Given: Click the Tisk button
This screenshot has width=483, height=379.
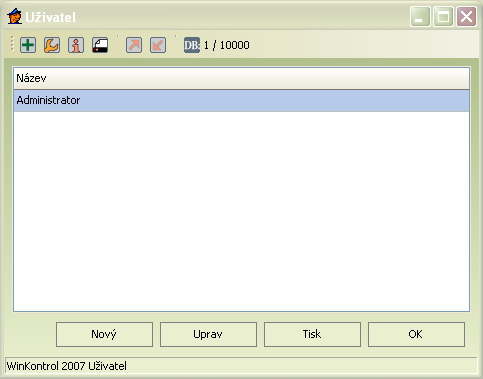Looking at the screenshot, I should click(x=312, y=334).
